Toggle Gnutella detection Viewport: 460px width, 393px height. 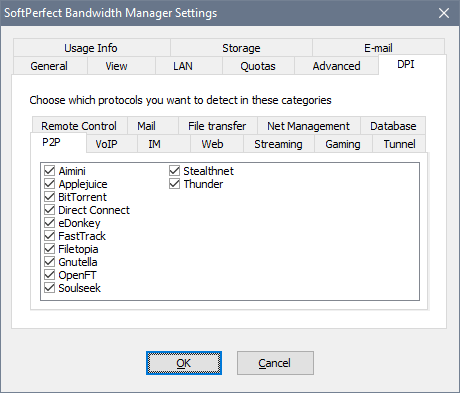click(49, 262)
